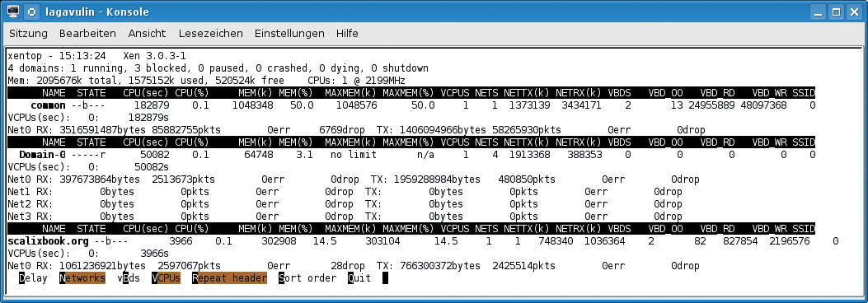Click the 'n/a' value in Domain-0 row

pyautogui.click(x=425, y=155)
